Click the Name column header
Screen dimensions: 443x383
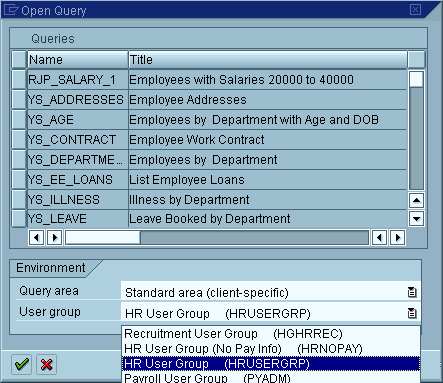tap(78, 60)
